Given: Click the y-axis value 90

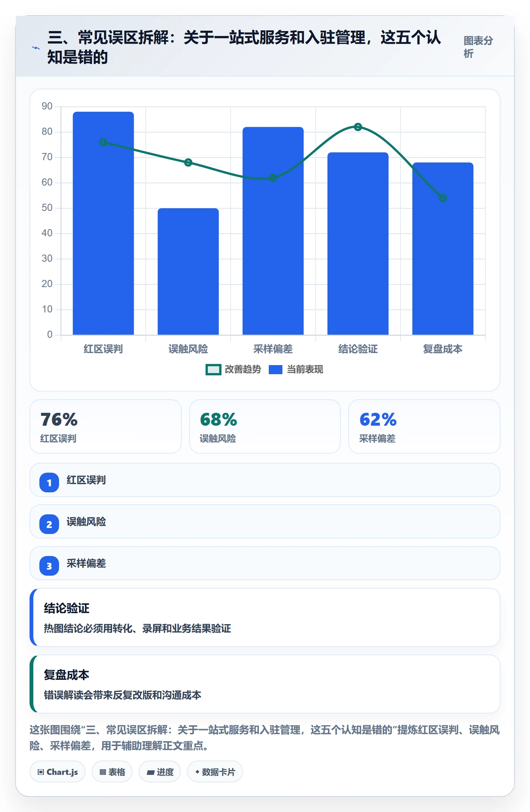Looking at the screenshot, I should (47, 106).
